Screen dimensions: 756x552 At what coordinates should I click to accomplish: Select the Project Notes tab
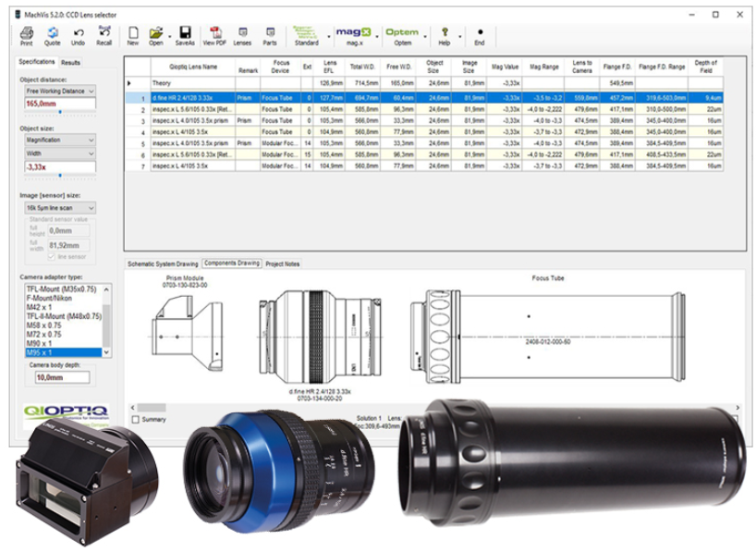tap(283, 264)
